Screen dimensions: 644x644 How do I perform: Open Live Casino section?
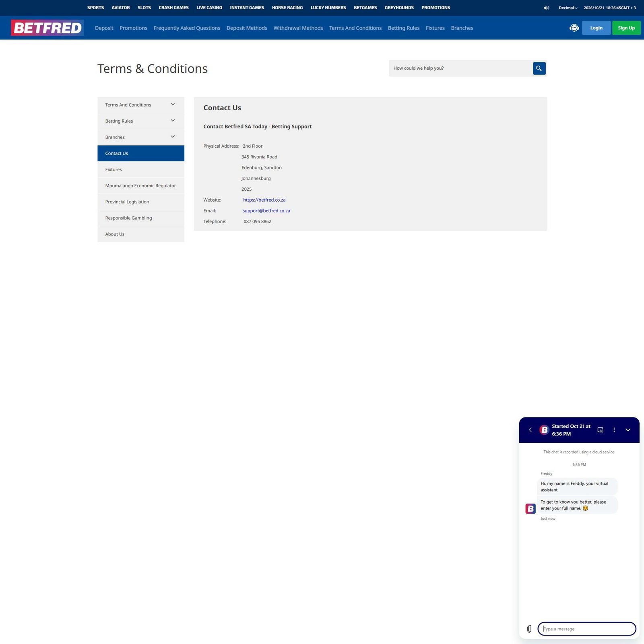coord(209,8)
